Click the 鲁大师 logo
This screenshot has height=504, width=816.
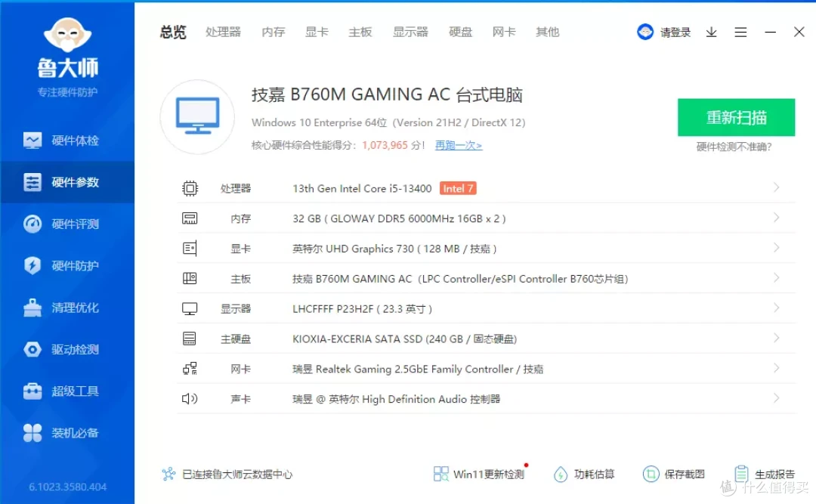point(68,48)
